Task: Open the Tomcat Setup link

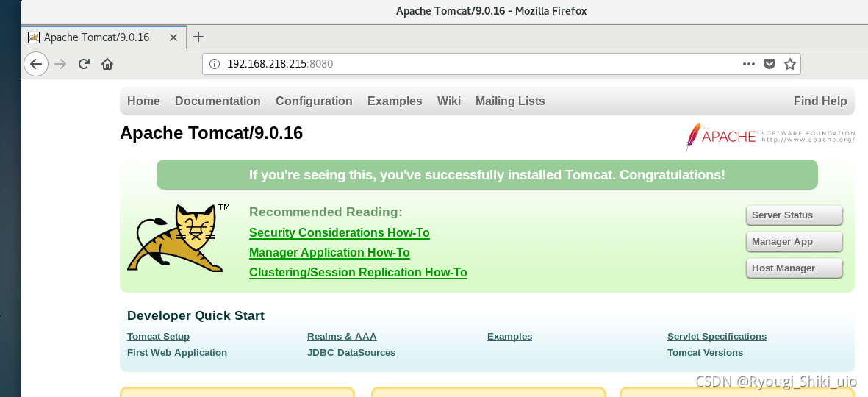Action: pos(158,337)
